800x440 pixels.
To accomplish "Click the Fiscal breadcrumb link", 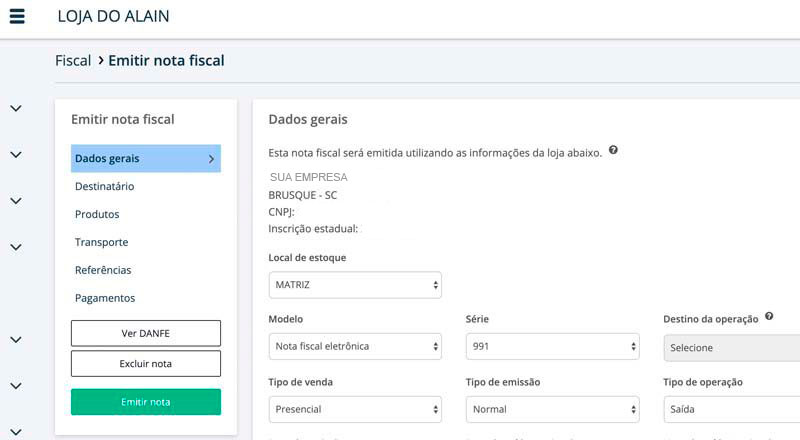I will click(x=73, y=61).
